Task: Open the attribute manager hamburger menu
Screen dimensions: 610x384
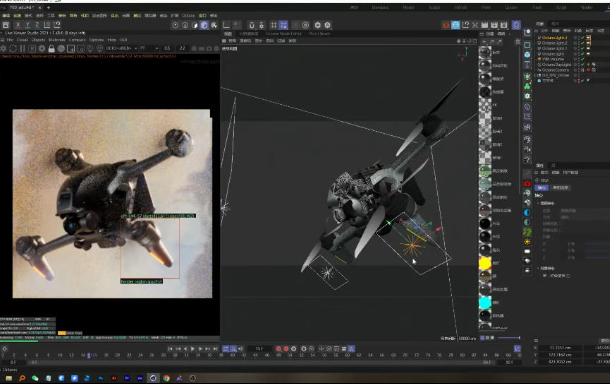Action: 536,172
